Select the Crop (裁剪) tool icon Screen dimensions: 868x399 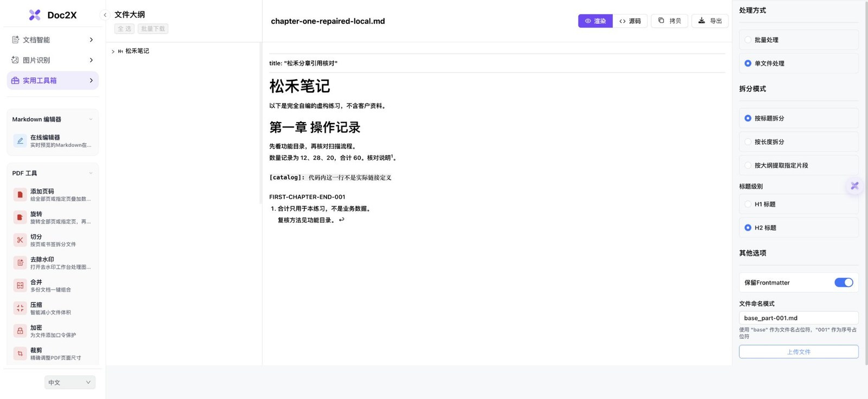(x=20, y=353)
